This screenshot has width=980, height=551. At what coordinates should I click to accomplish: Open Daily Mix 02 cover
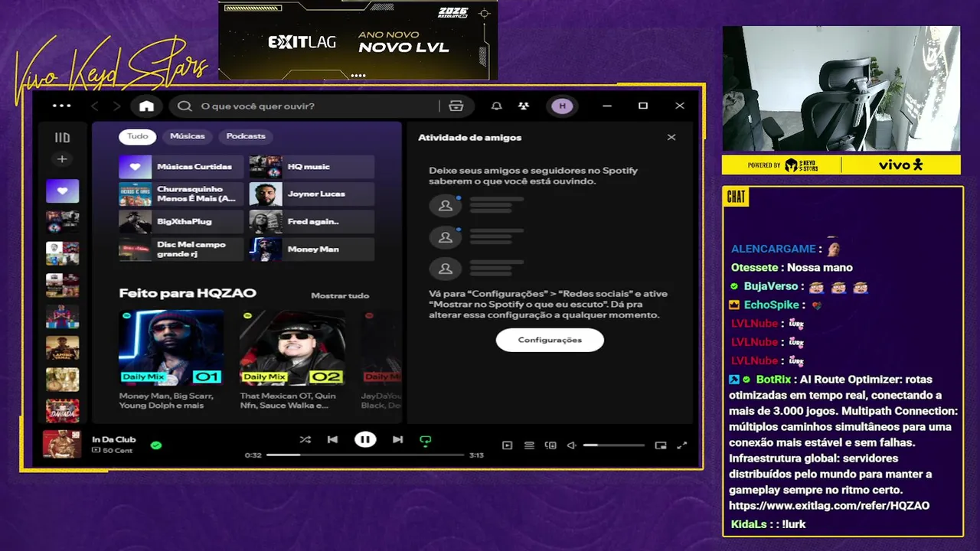[x=292, y=347]
